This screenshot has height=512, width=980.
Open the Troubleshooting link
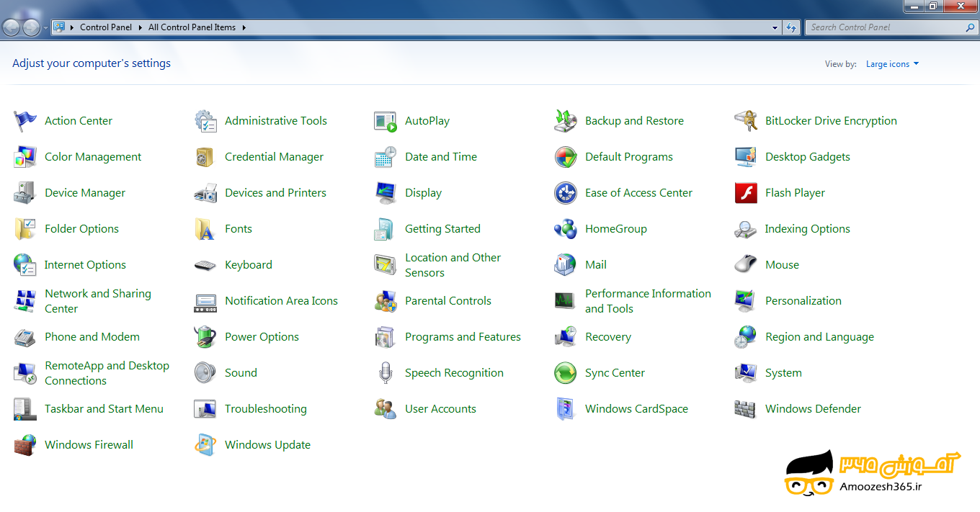pos(266,409)
